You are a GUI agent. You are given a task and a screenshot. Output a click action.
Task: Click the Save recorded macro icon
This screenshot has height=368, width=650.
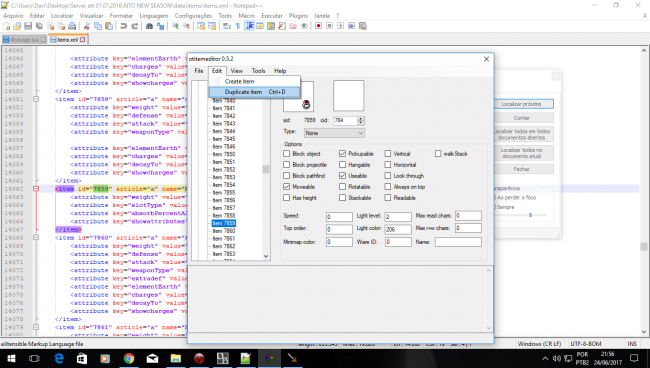click(x=363, y=26)
